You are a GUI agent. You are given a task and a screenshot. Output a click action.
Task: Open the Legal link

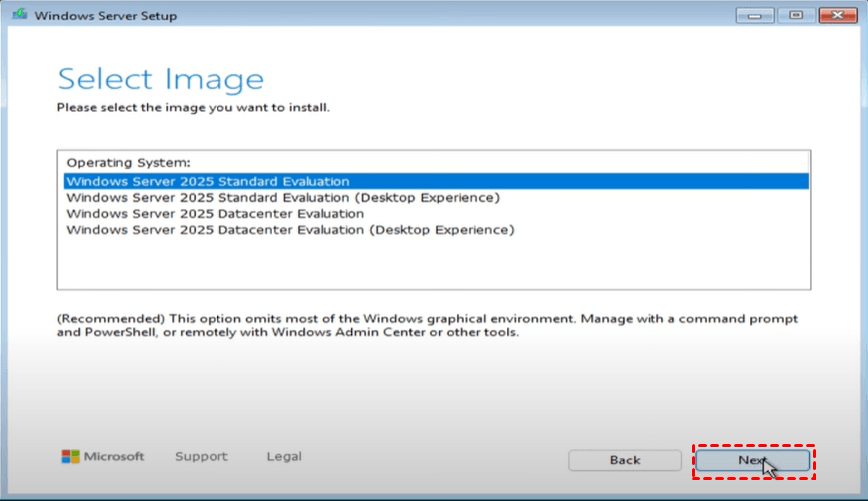tap(284, 457)
